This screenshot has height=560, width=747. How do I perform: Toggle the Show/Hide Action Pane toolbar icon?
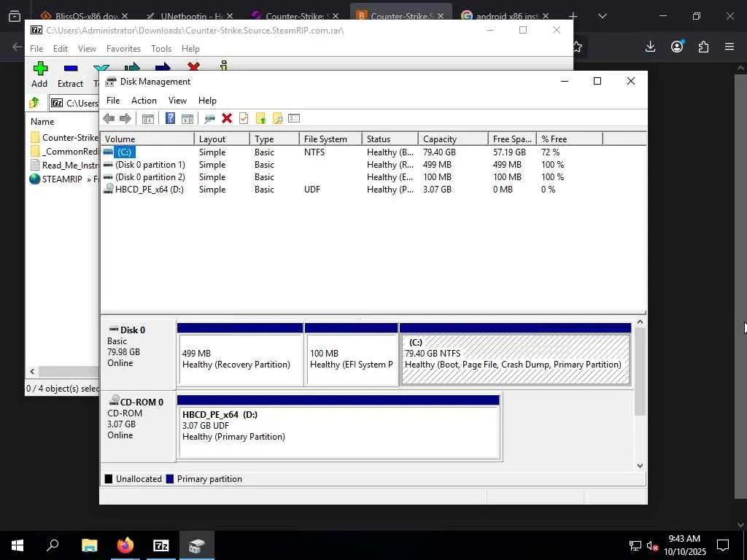pyautogui.click(x=187, y=119)
